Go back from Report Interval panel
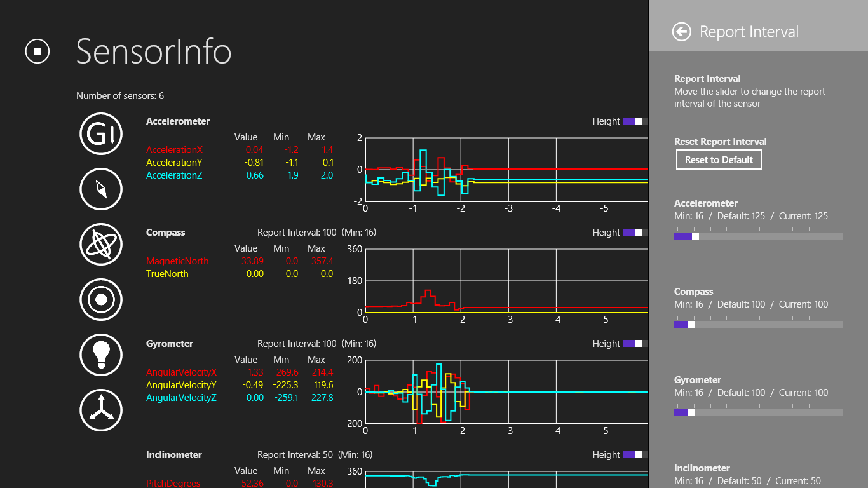868x488 pixels. 682,32
